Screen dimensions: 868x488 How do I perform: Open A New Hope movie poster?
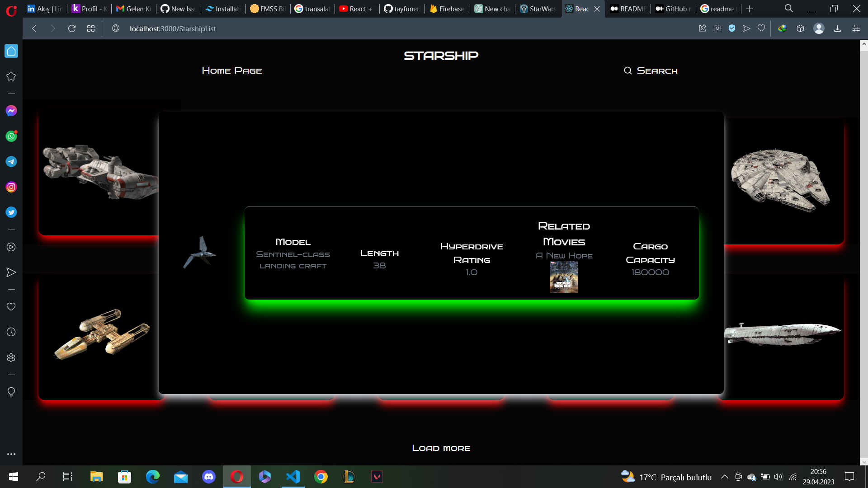[x=564, y=277]
